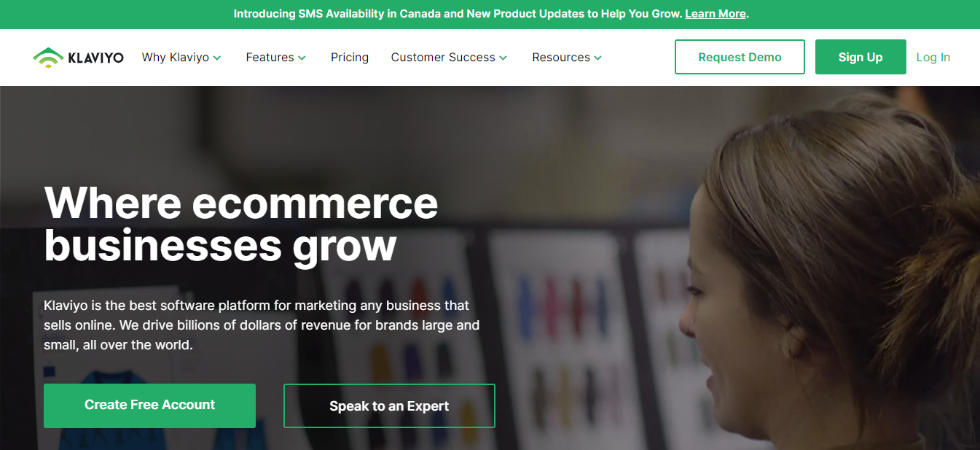Screen dimensions: 980x450
Task: Click the hero headline about ecommerce businesses
Action: click(241, 223)
